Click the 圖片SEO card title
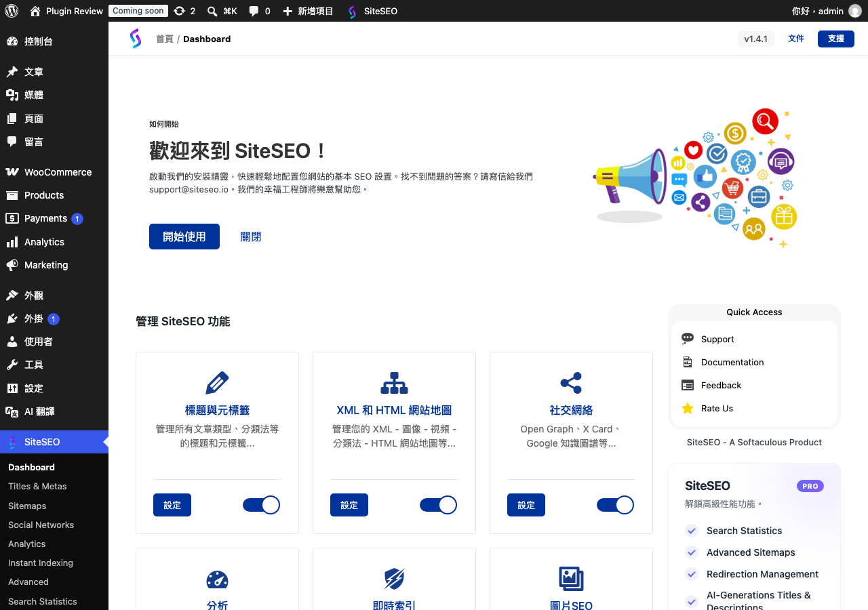Screen dimensions: 868x610 click(571, 606)
